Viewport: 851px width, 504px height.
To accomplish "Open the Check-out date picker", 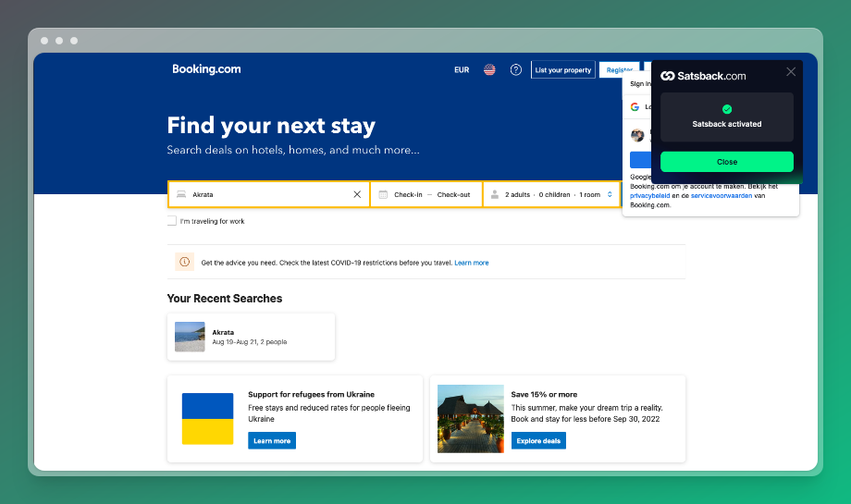I will click(454, 195).
